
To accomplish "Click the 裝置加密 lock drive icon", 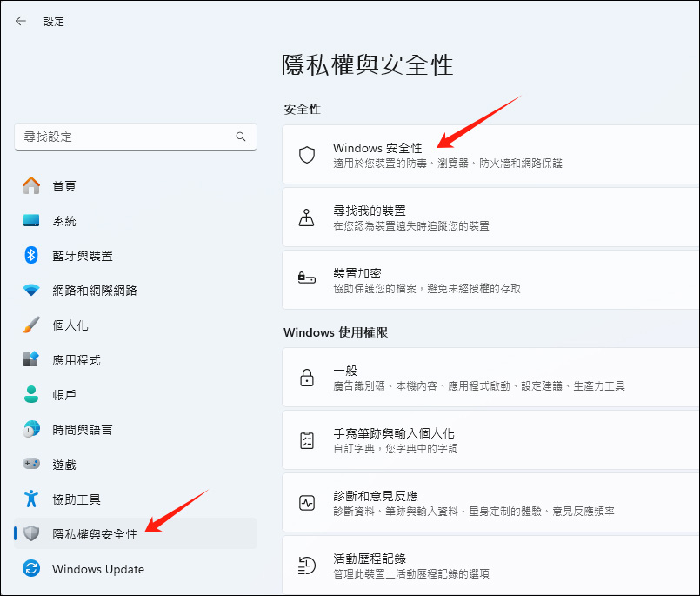I will (307, 278).
